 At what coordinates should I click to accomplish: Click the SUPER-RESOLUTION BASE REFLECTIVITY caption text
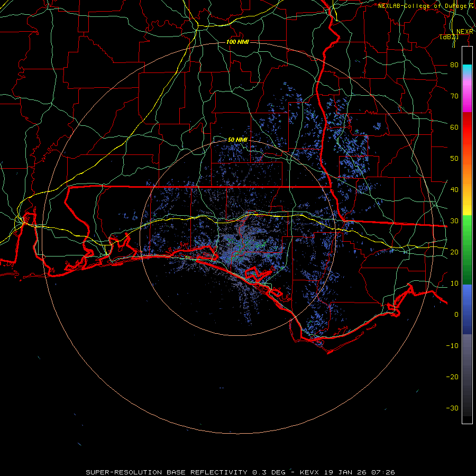(167, 472)
